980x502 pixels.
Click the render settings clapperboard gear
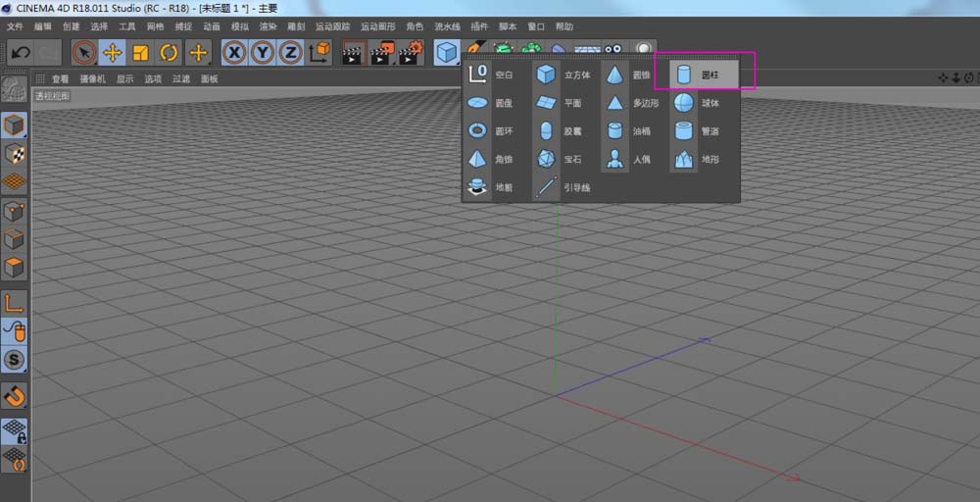[x=410, y=53]
